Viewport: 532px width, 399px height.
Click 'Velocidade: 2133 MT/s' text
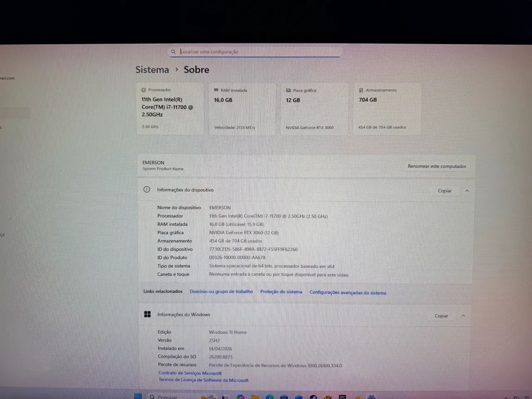(235, 128)
